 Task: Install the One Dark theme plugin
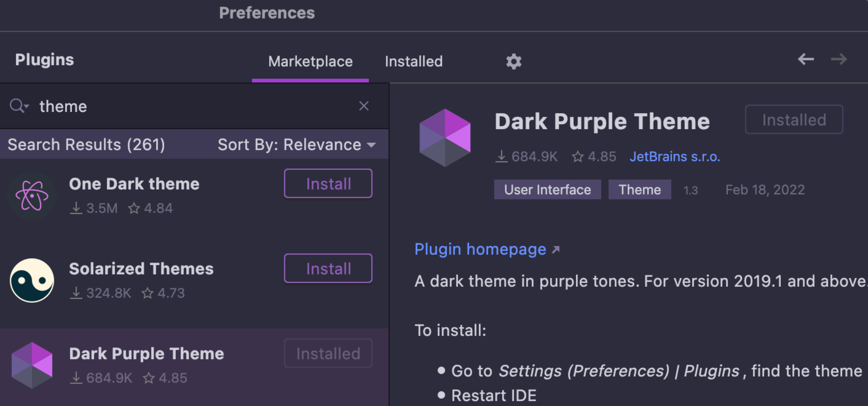point(328,183)
